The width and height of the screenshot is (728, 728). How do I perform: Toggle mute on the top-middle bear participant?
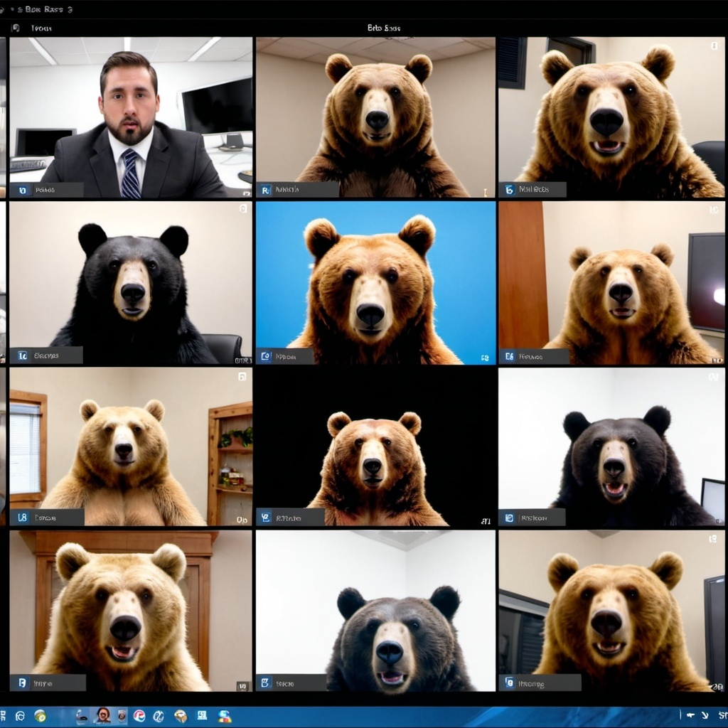coord(264,190)
